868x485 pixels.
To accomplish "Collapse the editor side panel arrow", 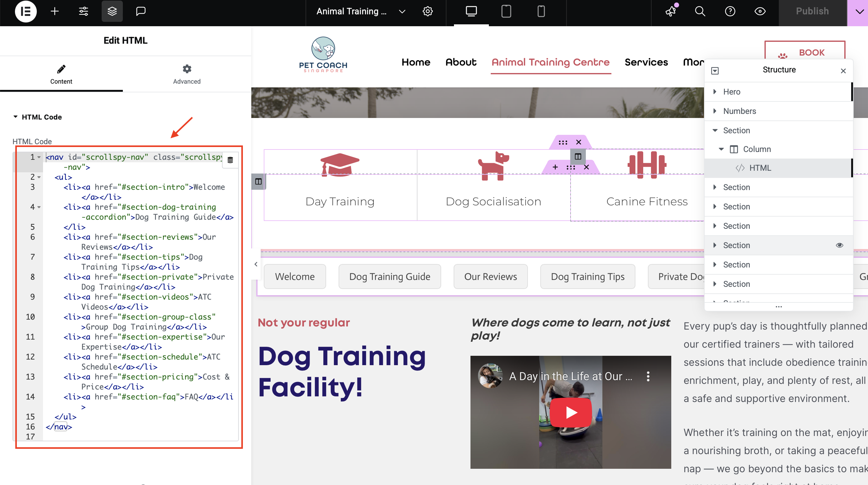I will point(256,264).
